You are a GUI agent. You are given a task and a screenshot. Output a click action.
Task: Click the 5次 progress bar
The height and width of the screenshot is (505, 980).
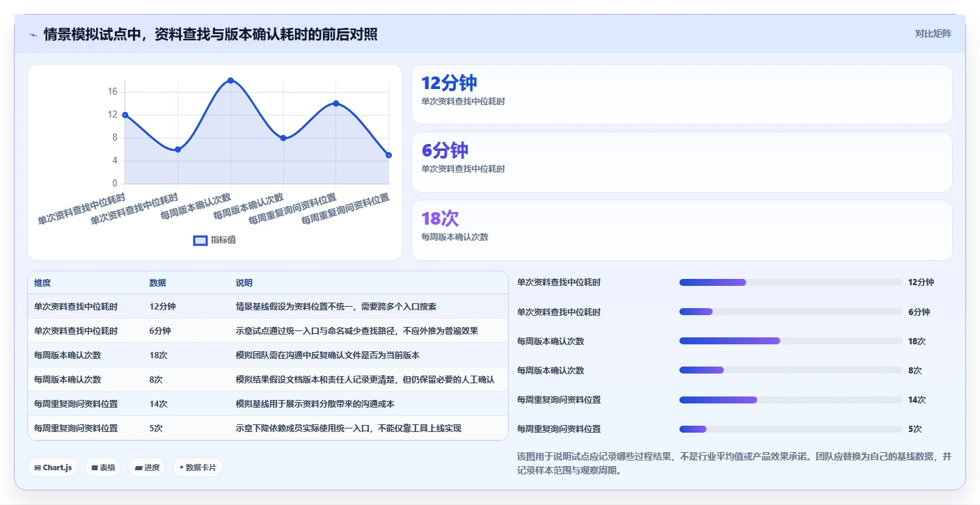tap(791, 428)
